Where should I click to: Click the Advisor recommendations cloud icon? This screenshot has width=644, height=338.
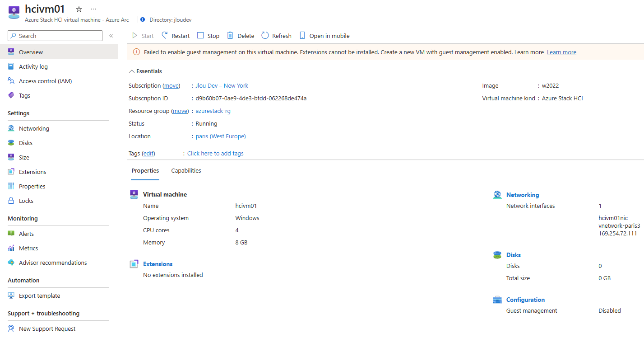click(x=11, y=263)
